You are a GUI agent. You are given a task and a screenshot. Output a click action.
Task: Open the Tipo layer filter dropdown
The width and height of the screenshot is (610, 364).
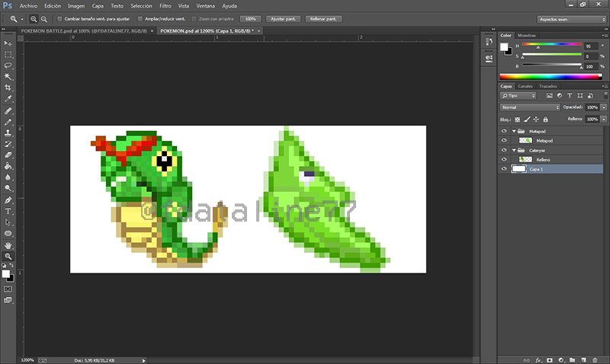(x=518, y=95)
